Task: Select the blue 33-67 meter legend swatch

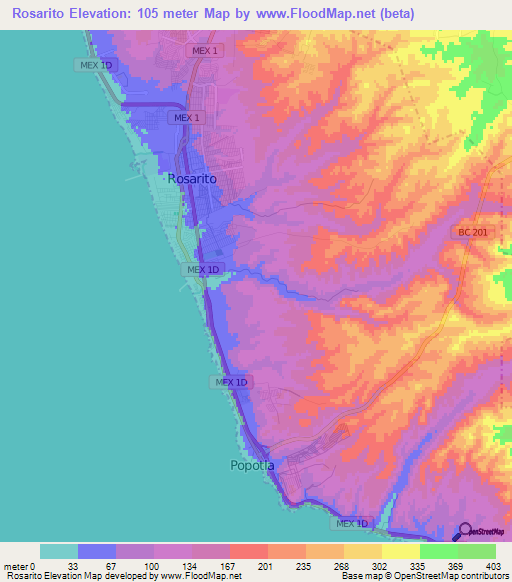Action: pyautogui.click(x=97, y=551)
